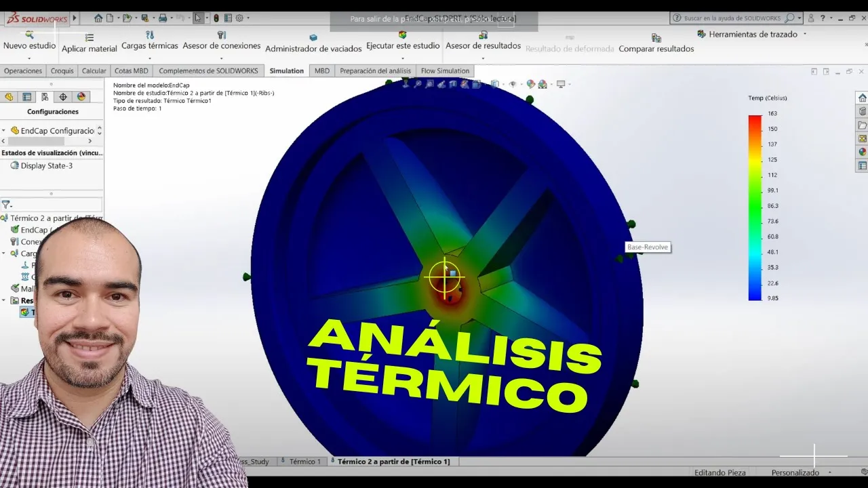Image resolution: width=868 pixels, height=488 pixels.
Task: Open the Cargas térmicas dropdown arrow
Action: (150, 57)
